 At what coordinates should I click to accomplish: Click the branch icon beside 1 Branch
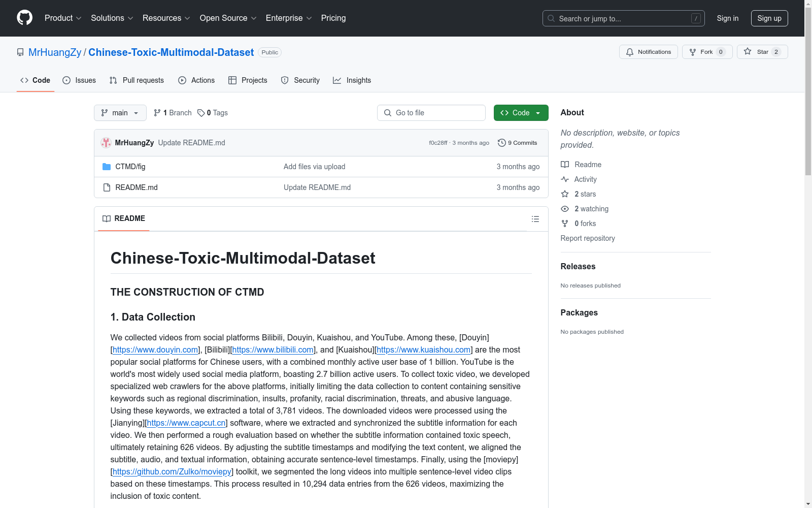tap(157, 113)
